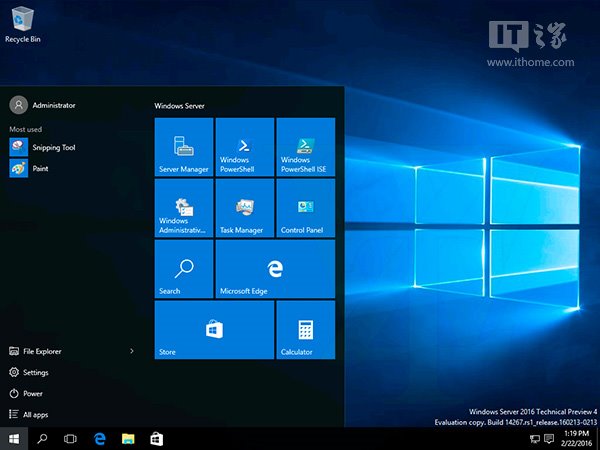Select the Recycle Bin desktop icon
600x450 pixels.
(23, 24)
